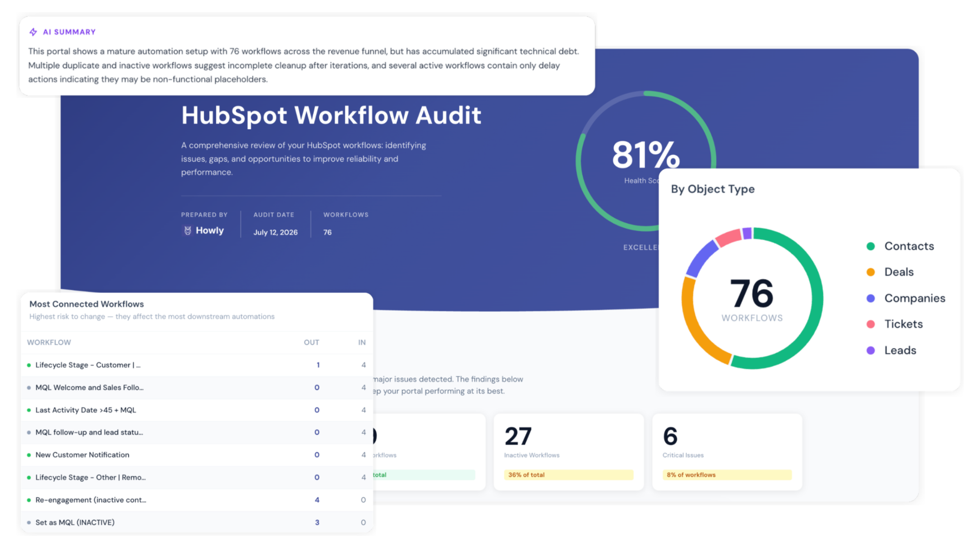Click the orange Deals legend dot

871,272
